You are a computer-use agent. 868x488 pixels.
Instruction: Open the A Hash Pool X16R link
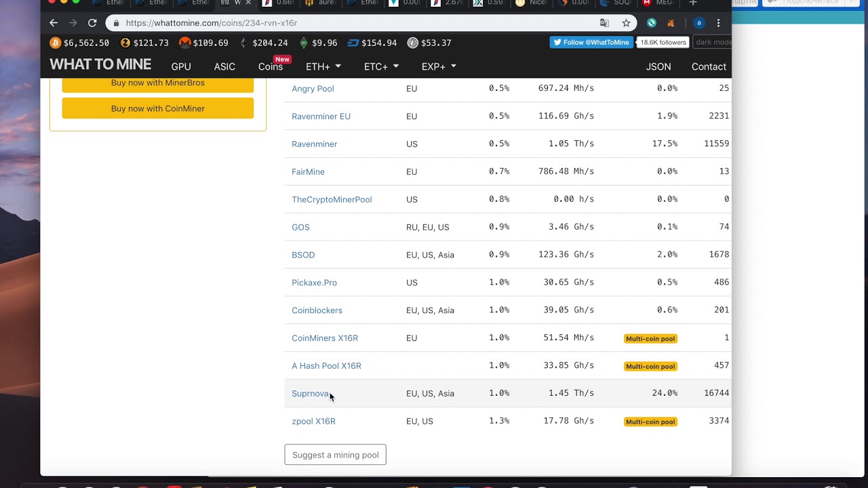click(x=326, y=366)
